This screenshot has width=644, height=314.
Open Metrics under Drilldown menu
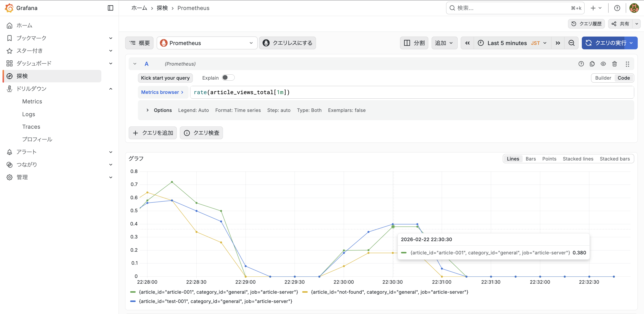(32, 101)
